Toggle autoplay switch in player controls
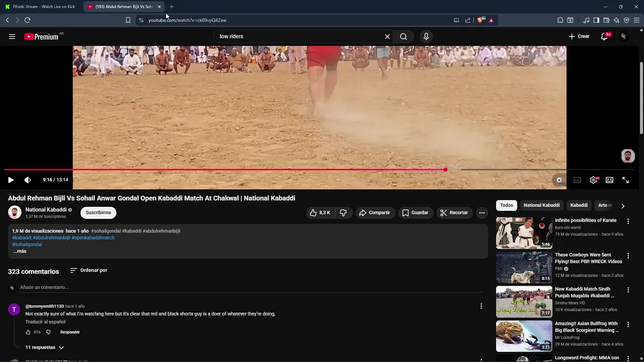 click(558, 180)
